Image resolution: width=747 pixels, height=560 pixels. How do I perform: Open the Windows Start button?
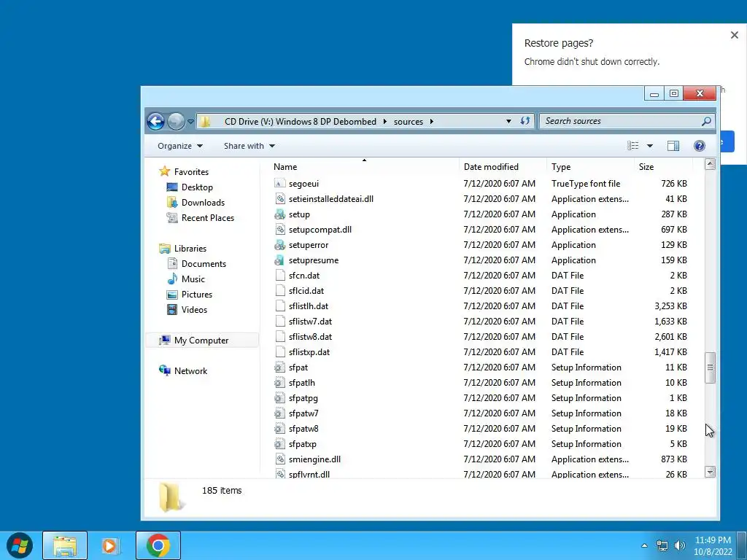click(20, 545)
